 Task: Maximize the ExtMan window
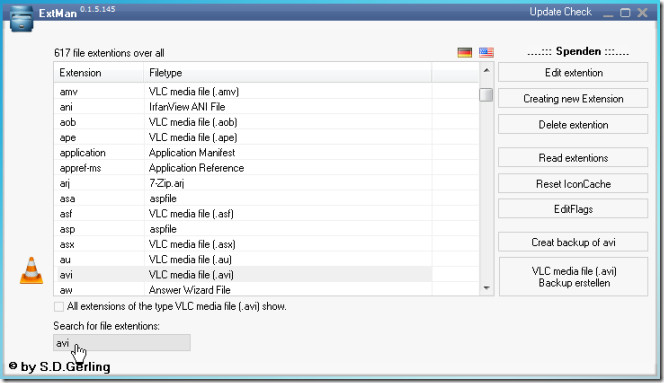click(625, 13)
